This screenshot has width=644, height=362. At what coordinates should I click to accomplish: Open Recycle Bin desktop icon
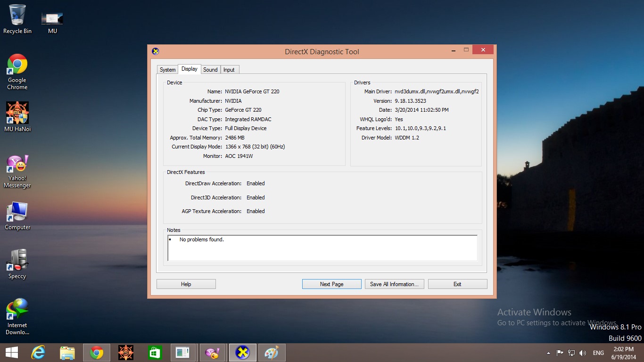pyautogui.click(x=17, y=19)
